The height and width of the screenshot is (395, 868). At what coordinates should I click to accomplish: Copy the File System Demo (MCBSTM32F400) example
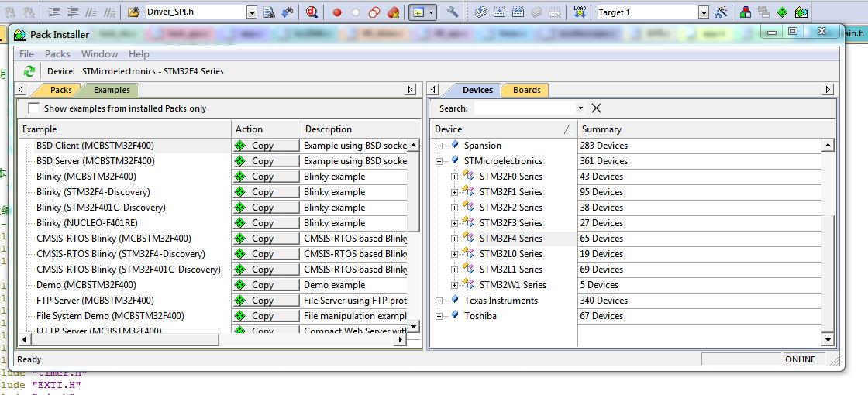267,316
